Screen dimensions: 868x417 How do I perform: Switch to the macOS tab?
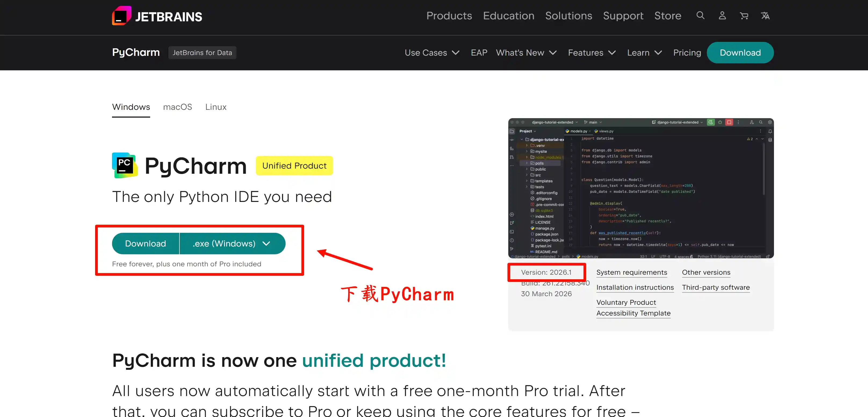click(x=178, y=107)
